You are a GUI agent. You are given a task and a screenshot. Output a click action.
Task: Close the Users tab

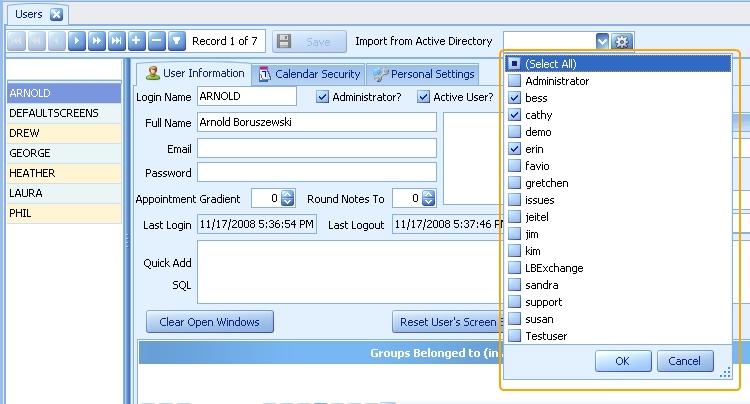click(x=56, y=14)
